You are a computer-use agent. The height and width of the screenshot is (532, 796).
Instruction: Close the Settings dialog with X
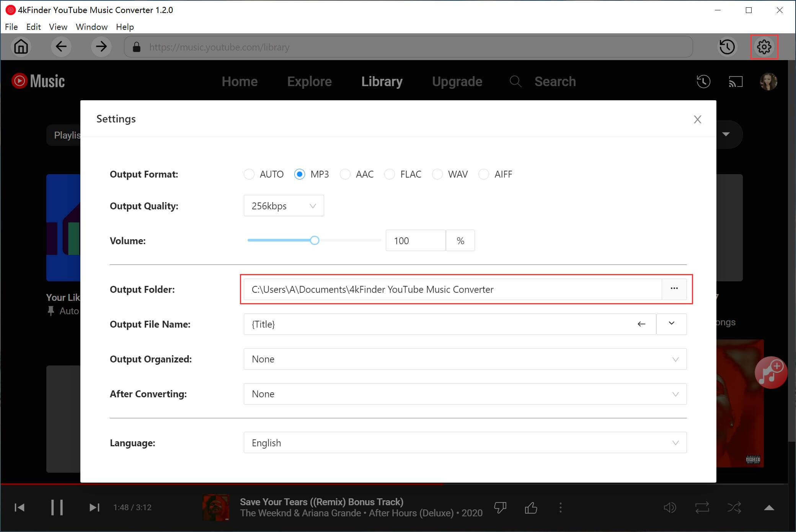click(697, 119)
